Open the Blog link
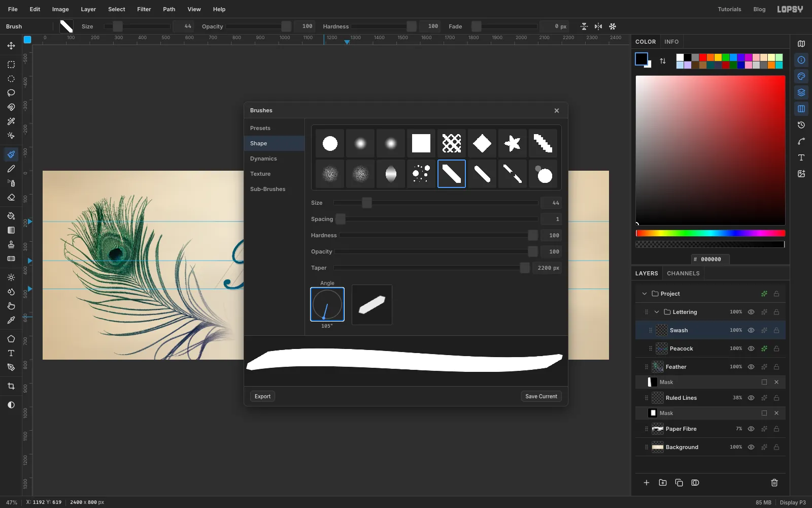 click(759, 9)
